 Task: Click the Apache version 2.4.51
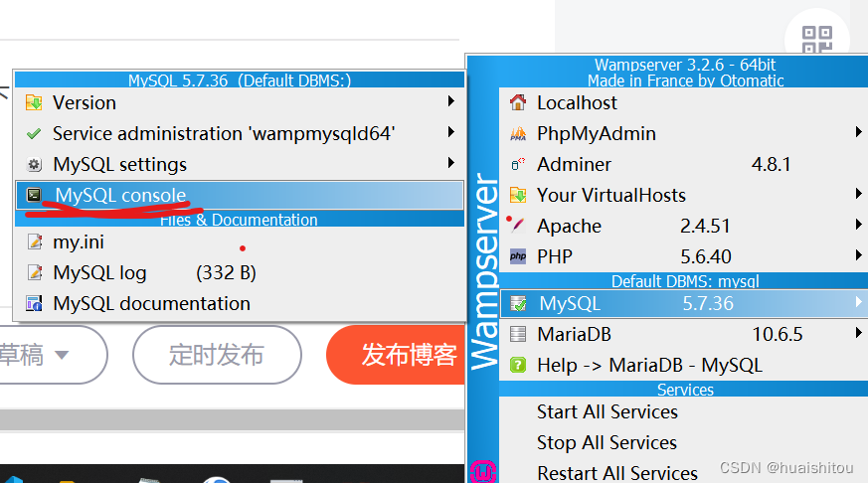705,226
